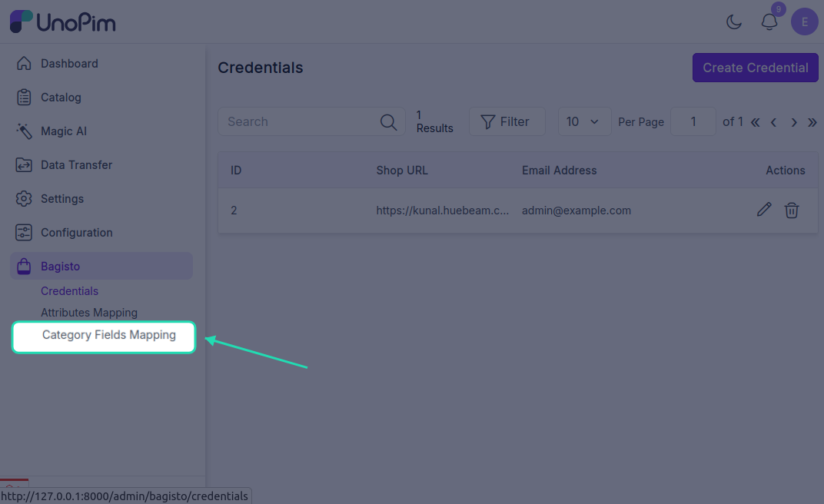
Task: Click the Dashboard home icon
Action: click(x=24, y=63)
